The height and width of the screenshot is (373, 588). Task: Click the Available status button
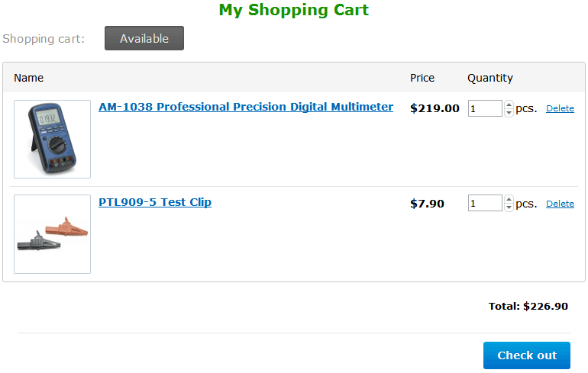pyautogui.click(x=144, y=38)
